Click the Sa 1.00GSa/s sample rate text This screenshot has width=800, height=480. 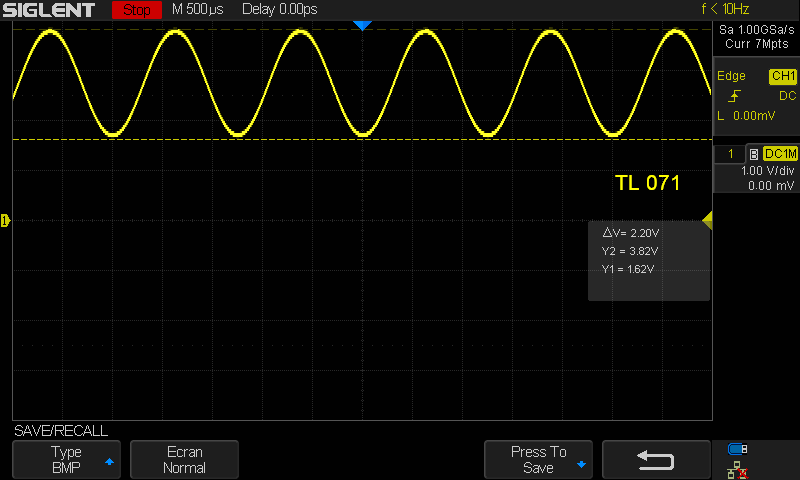(x=757, y=30)
